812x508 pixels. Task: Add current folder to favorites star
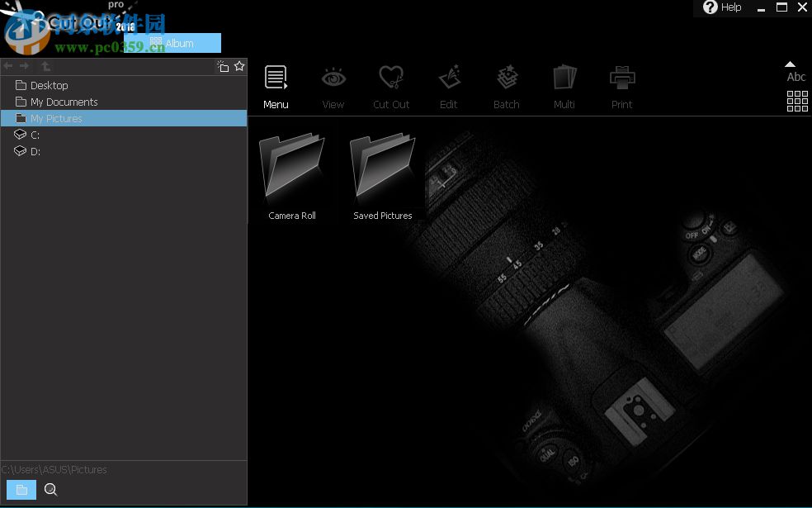tap(239, 66)
